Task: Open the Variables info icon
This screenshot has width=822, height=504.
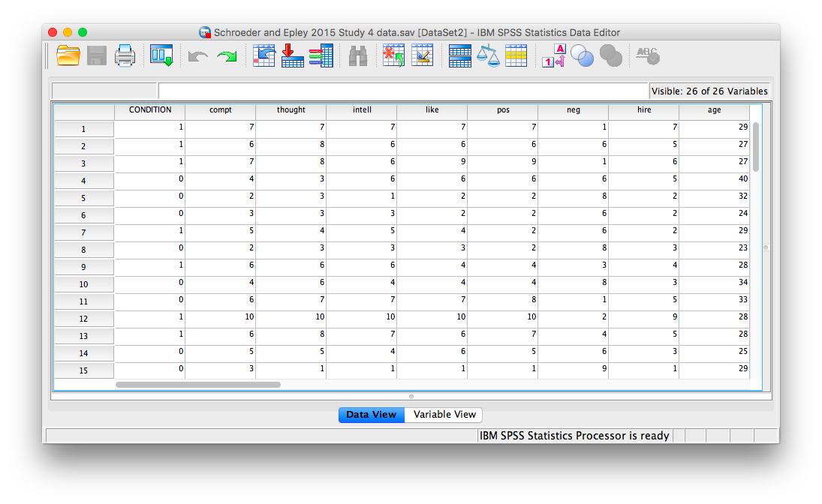Action: click(321, 55)
